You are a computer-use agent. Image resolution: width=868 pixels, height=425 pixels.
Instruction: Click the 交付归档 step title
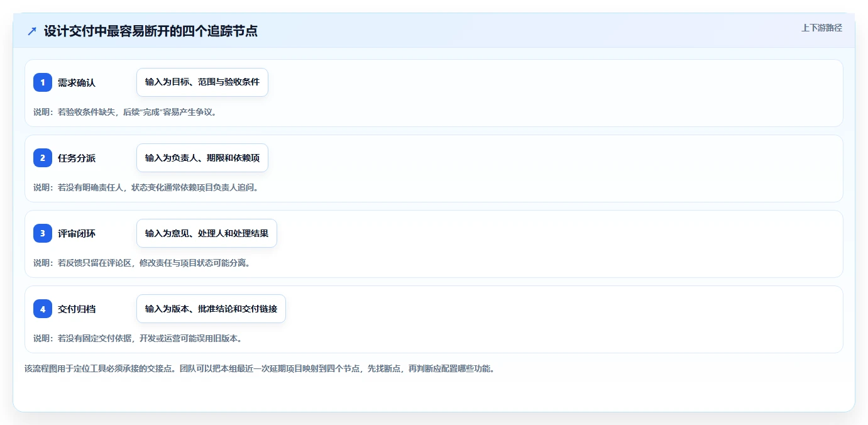pos(77,309)
